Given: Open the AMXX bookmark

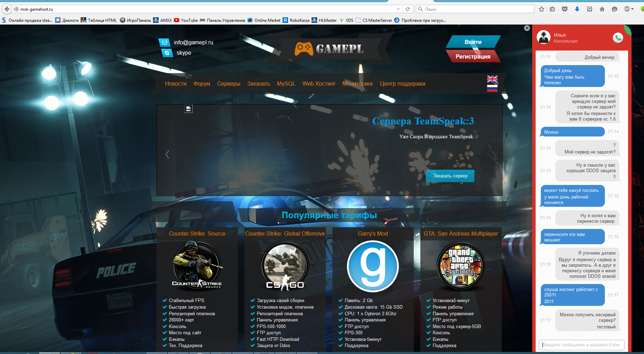Looking at the screenshot, I should pos(163,20).
